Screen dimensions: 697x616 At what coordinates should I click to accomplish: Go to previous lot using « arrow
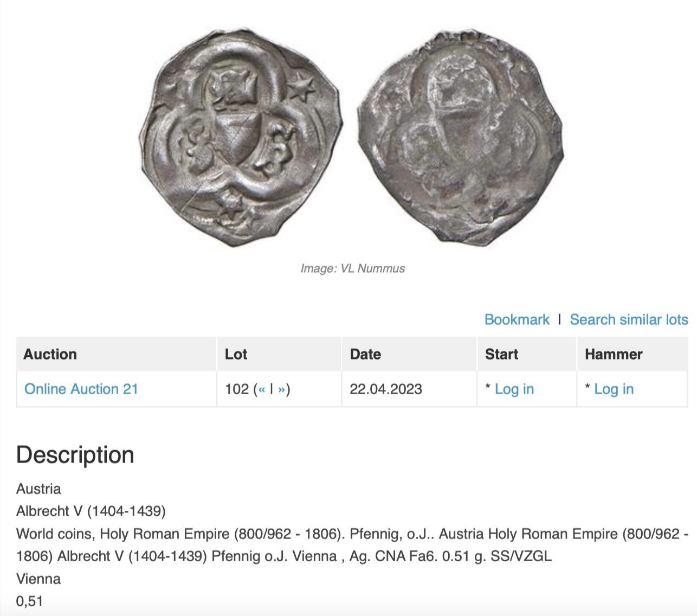pyautogui.click(x=262, y=389)
